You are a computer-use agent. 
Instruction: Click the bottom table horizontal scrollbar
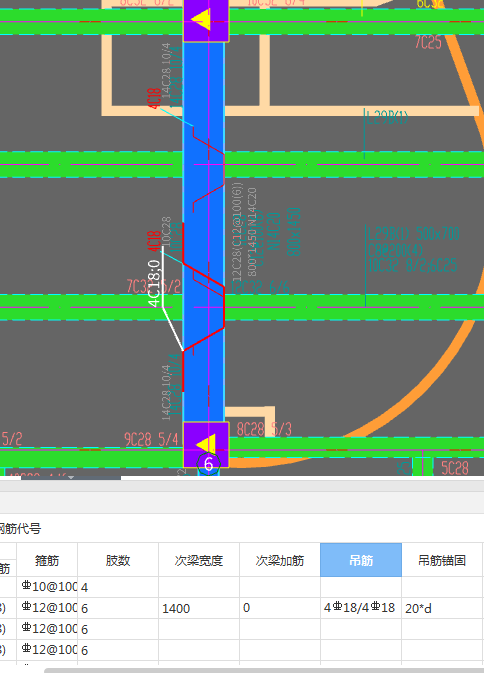(x=264, y=670)
